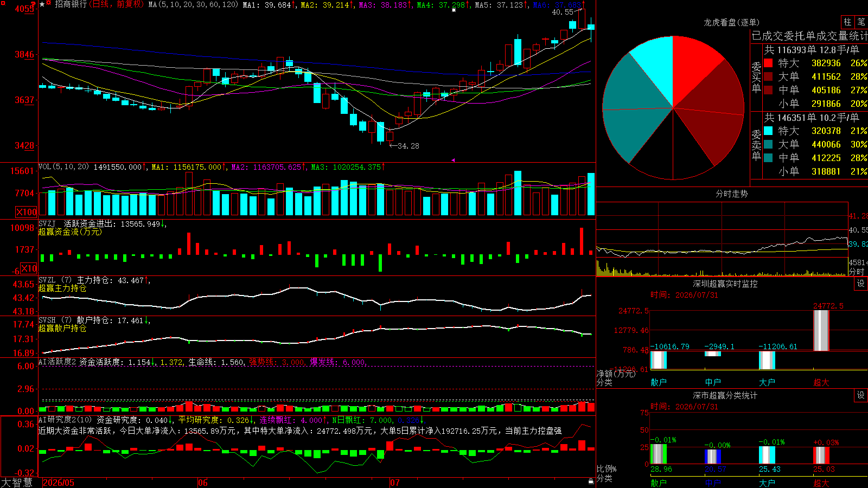
Task: Click the 超赢资金流(万元) yellow label
Action: (x=70, y=232)
